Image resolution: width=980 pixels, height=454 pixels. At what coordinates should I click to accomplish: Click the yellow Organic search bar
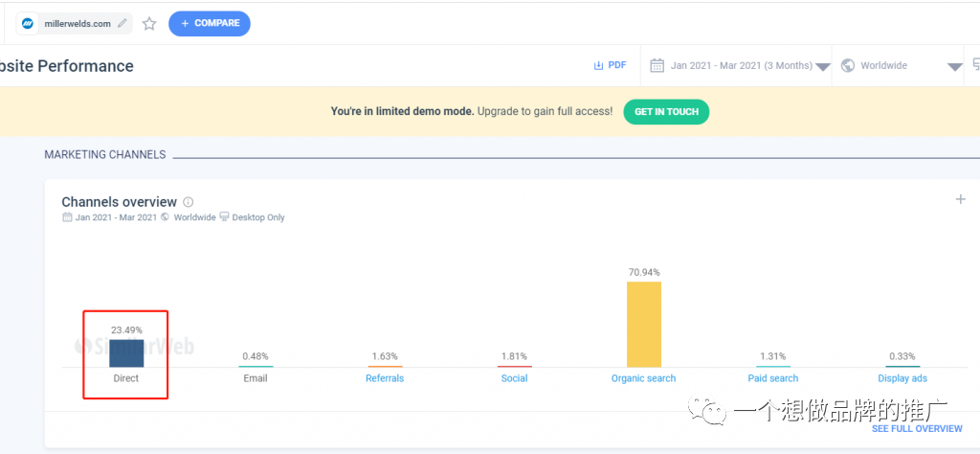(643, 324)
